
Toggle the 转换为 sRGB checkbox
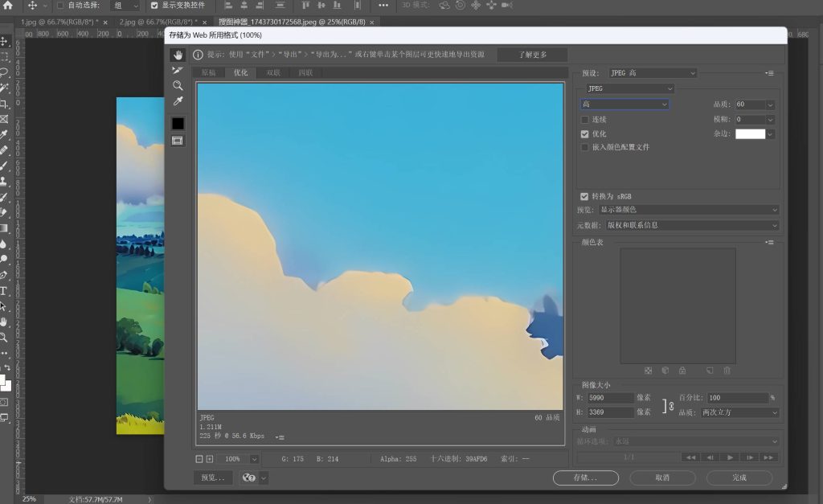pos(584,196)
